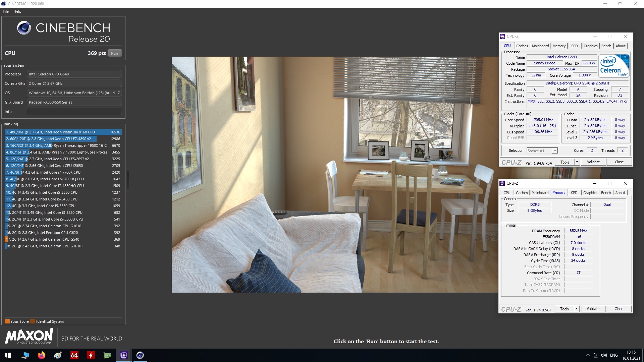The image size is (644, 362).
Task: Select ranking row Pentium CPU G620
Action: [x=63, y=233]
